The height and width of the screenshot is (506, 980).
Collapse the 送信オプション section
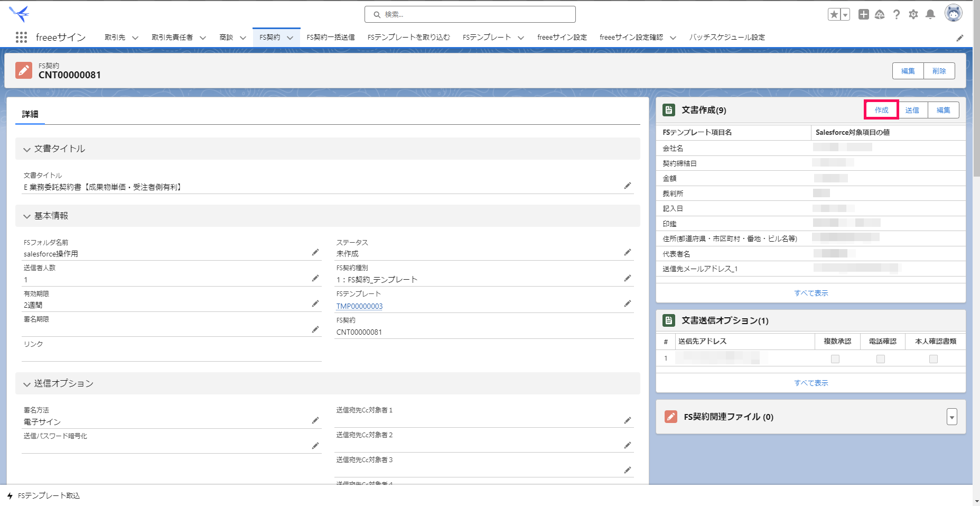[27, 384]
